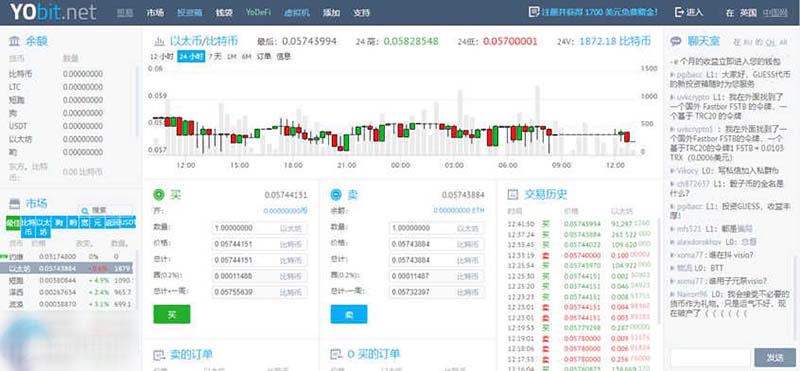Image resolution: width=800 pixels, height=371 pixels.
Task: Click the trade history row at 12:33:19
Action: pos(579,255)
